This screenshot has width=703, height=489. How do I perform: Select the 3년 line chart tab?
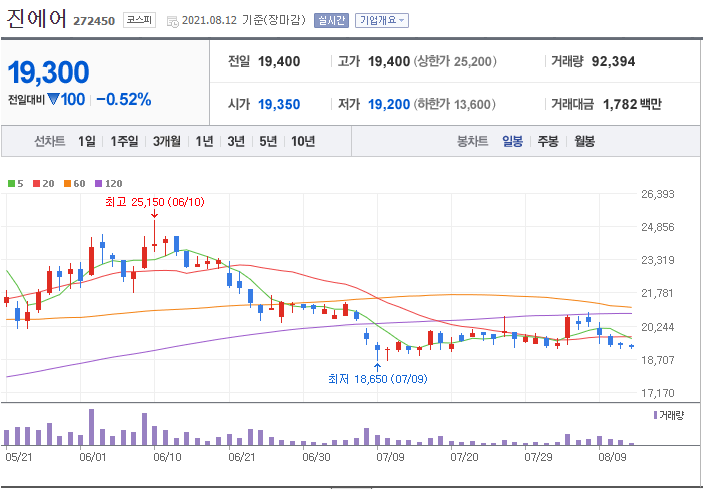[x=236, y=142]
